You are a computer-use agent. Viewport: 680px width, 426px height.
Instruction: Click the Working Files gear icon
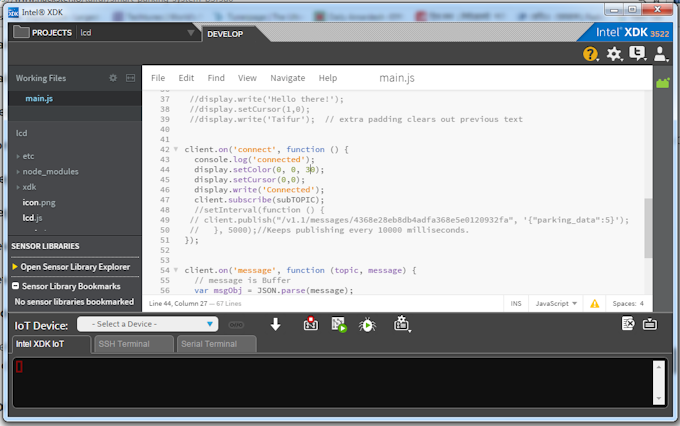coord(113,77)
